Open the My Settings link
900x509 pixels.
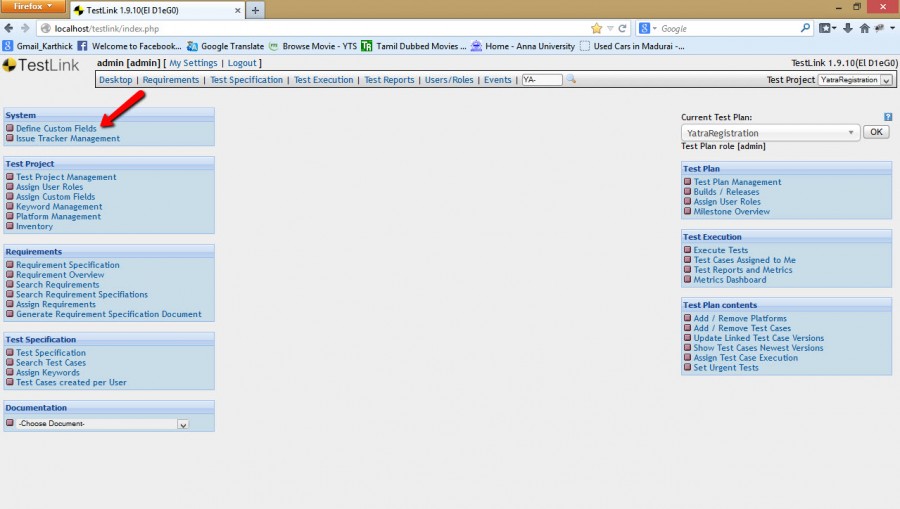[x=193, y=63]
